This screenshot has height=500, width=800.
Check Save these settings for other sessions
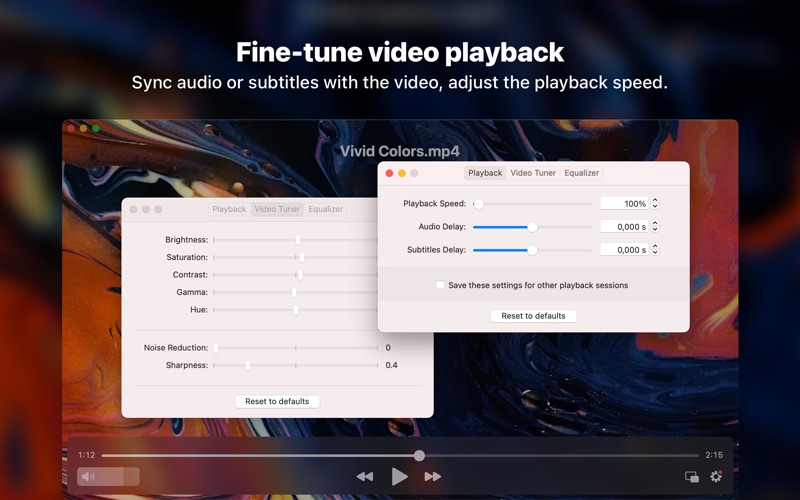tap(440, 285)
